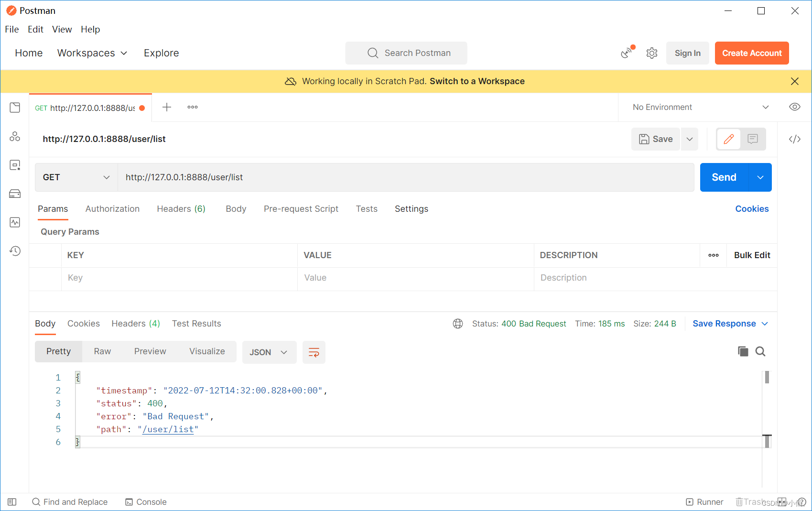
Task: Copy the response body to clipboard
Action: click(x=743, y=351)
